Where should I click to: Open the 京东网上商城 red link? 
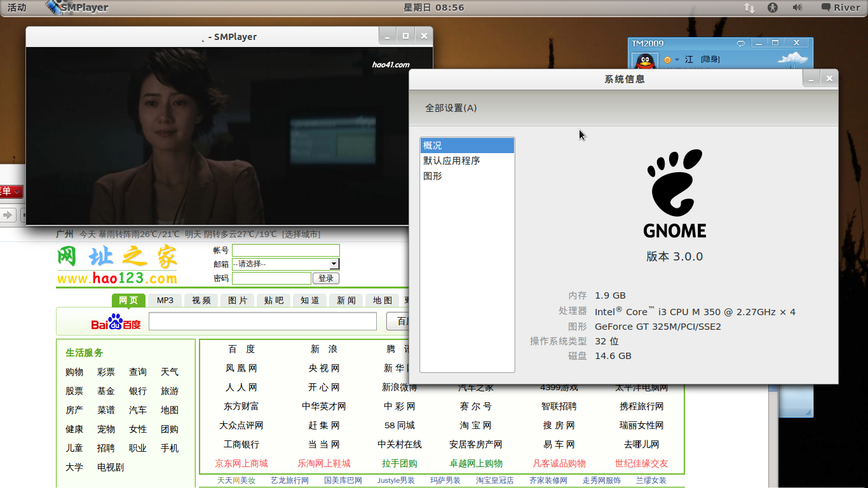[241, 463]
